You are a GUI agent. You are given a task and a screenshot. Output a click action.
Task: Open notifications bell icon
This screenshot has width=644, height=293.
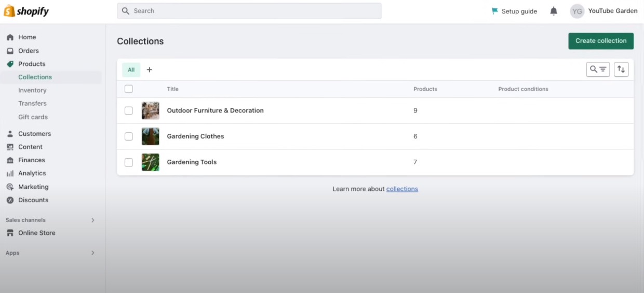tap(554, 11)
